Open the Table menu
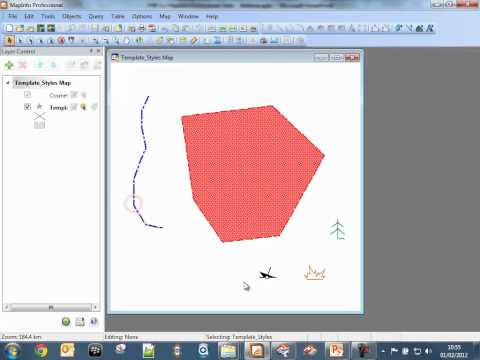The width and height of the screenshot is (480, 360). 118,16
